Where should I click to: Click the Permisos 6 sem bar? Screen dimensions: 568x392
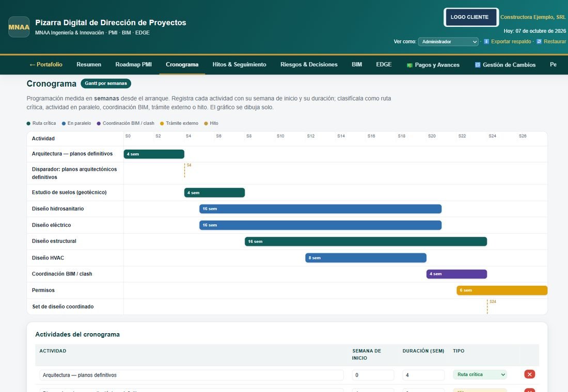click(502, 290)
